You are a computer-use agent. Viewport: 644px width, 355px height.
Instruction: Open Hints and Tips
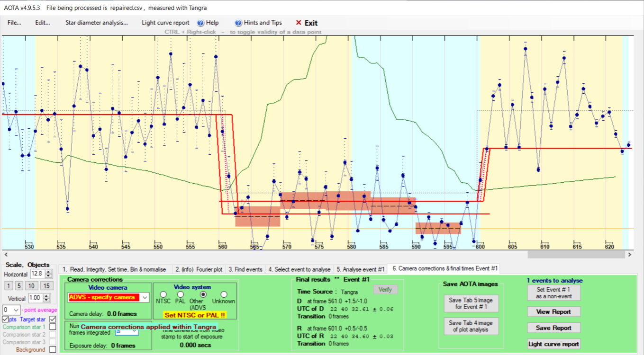click(x=258, y=23)
